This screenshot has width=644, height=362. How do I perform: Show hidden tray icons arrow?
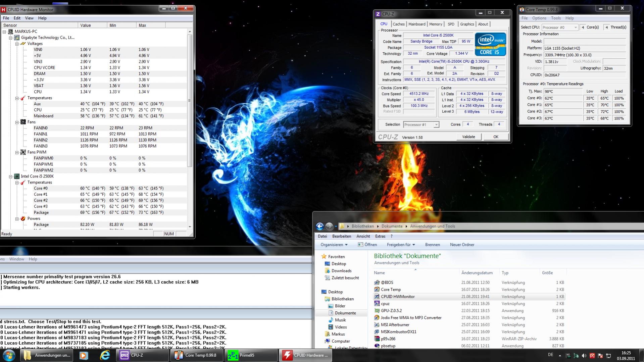(x=560, y=355)
